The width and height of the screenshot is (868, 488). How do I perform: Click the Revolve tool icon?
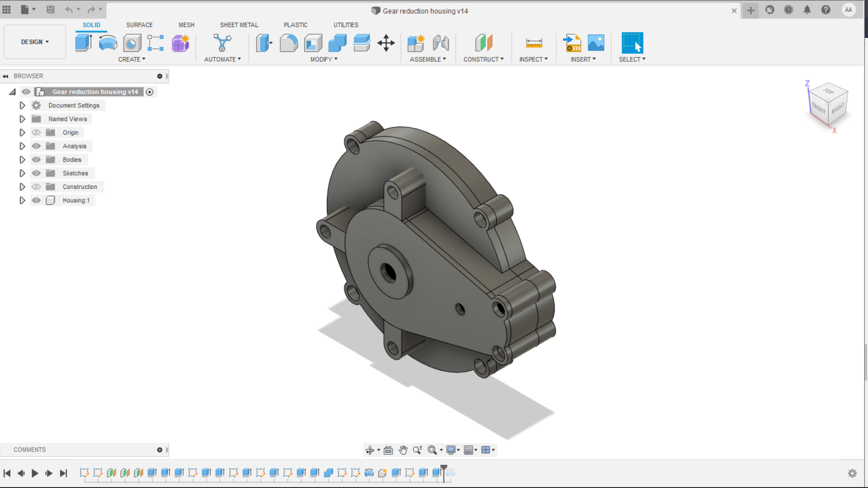tap(108, 43)
